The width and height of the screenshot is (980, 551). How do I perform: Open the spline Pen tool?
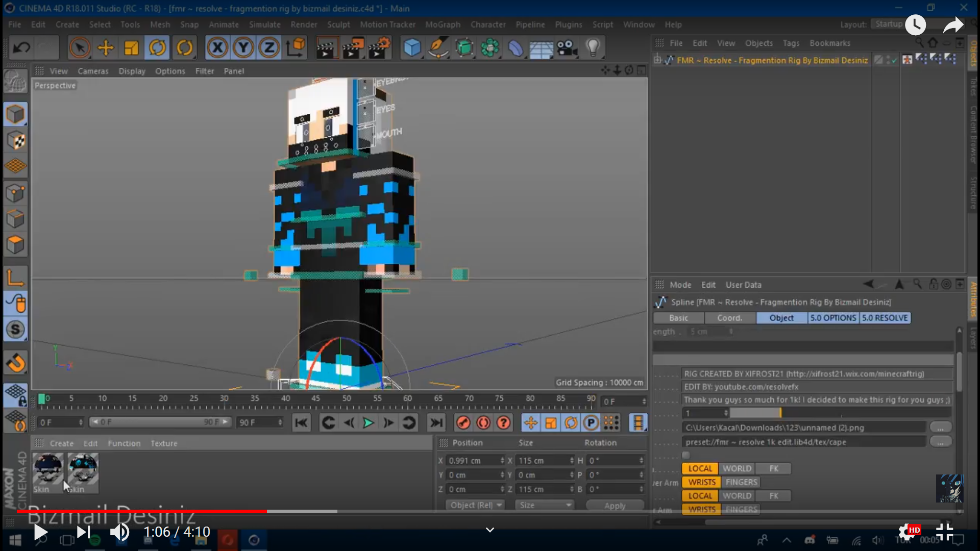(438, 48)
